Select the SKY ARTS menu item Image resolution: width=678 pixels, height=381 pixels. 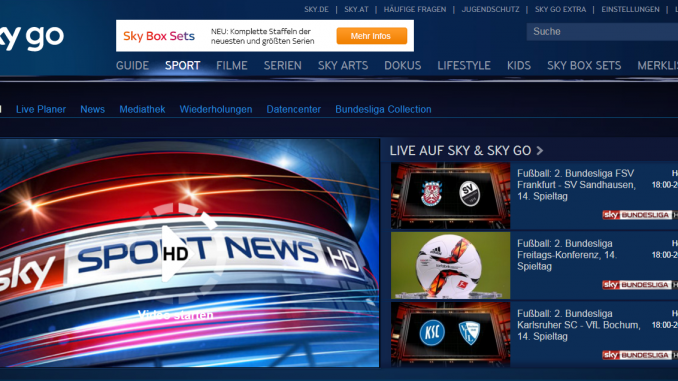click(343, 65)
